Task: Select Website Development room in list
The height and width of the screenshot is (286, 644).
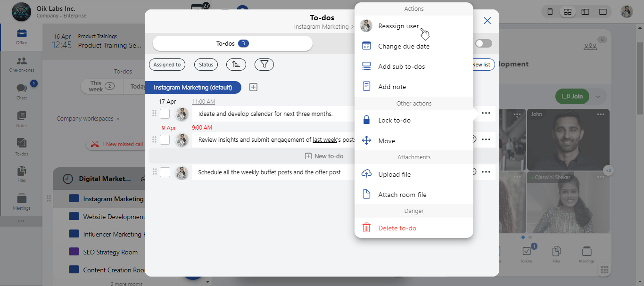Action: [113, 217]
